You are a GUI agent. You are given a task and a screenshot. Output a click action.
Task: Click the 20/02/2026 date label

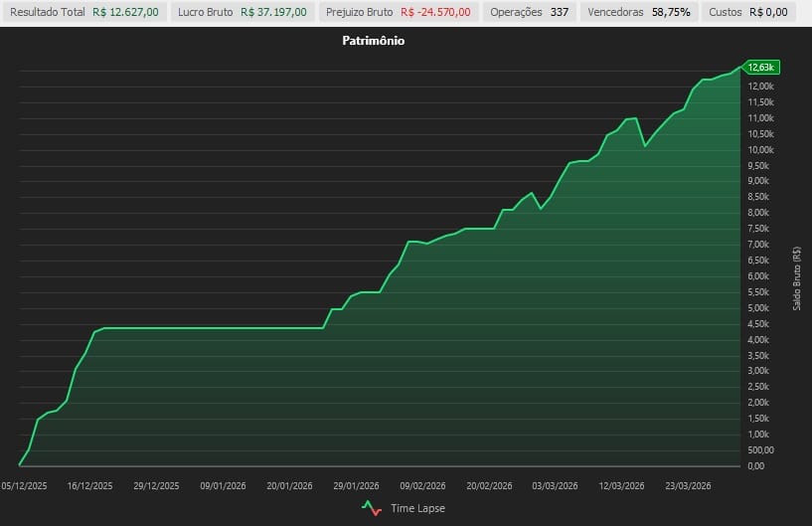click(x=488, y=486)
